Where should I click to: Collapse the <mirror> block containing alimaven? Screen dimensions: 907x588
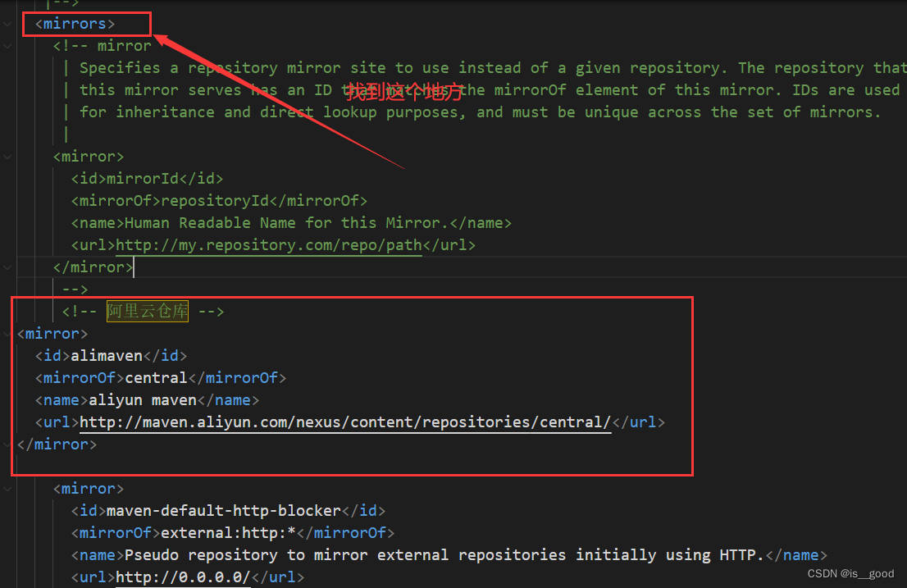[7, 334]
